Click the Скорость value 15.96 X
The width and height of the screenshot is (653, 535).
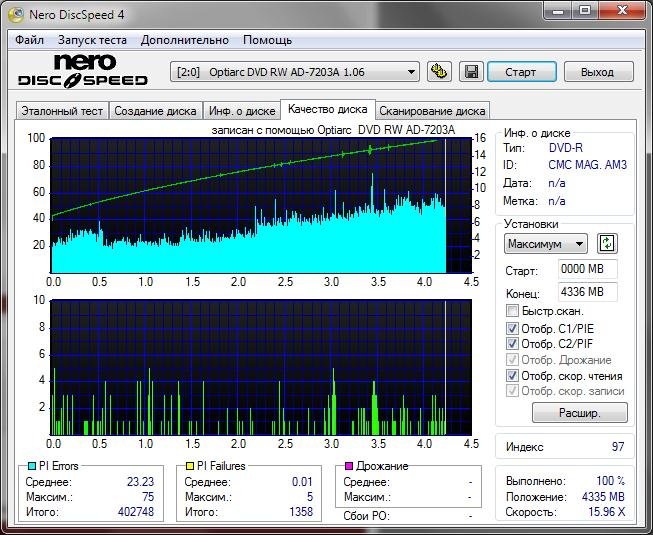point(606,512)
